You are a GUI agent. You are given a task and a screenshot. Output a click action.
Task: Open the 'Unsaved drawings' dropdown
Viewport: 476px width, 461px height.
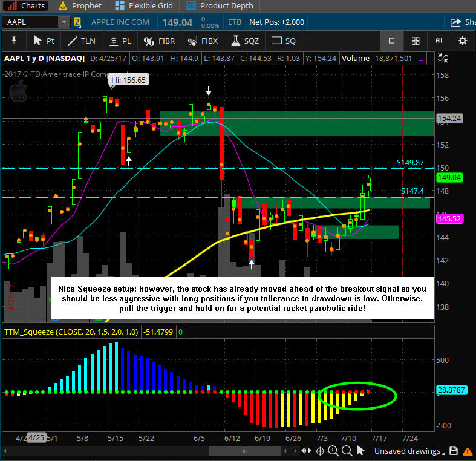click(x=409, y=451)
